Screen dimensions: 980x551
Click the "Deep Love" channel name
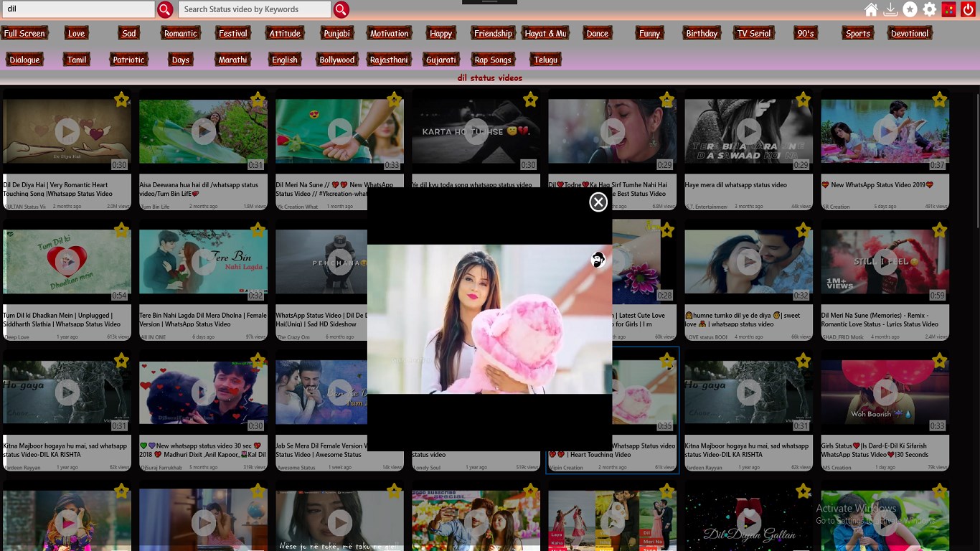tap(17, 337)
